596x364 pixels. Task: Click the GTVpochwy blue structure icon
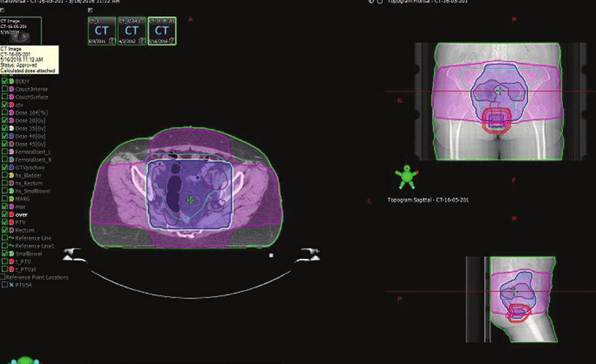12,167
